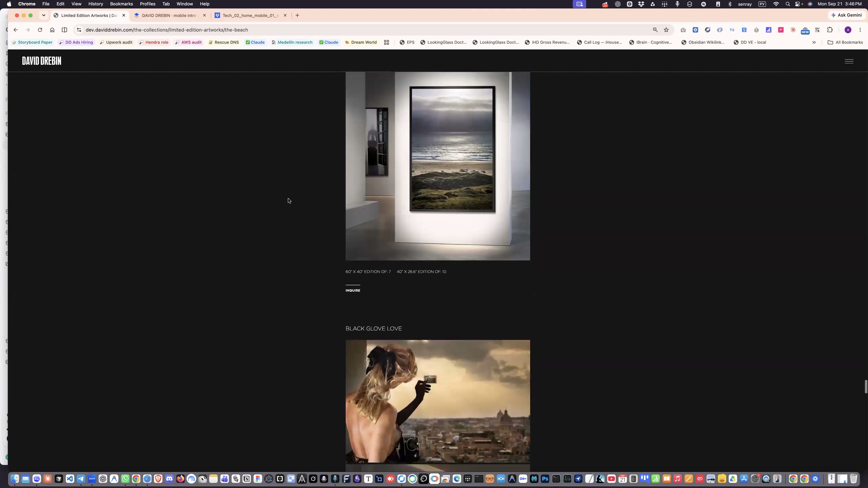Open the Profiles menu in menu bar

coord(147,4)
